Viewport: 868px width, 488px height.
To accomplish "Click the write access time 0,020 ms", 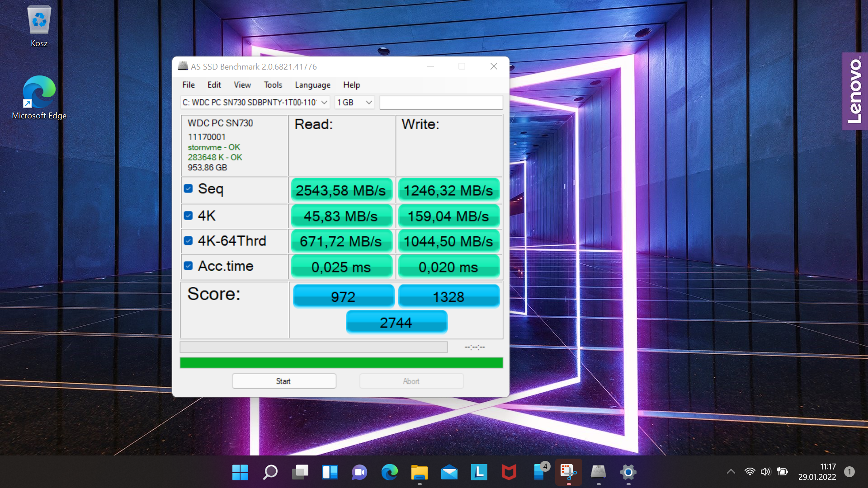I will 448,267.
